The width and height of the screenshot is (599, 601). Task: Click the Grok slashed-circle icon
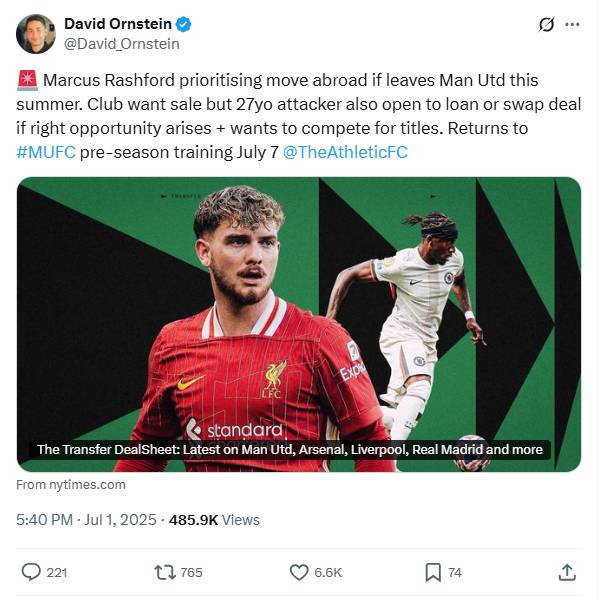[x=546, y=25]
